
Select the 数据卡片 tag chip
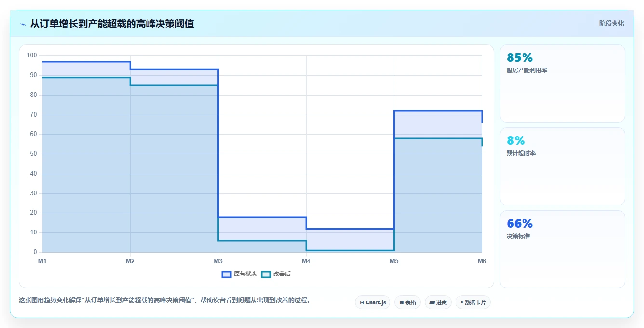coord(473,302)
